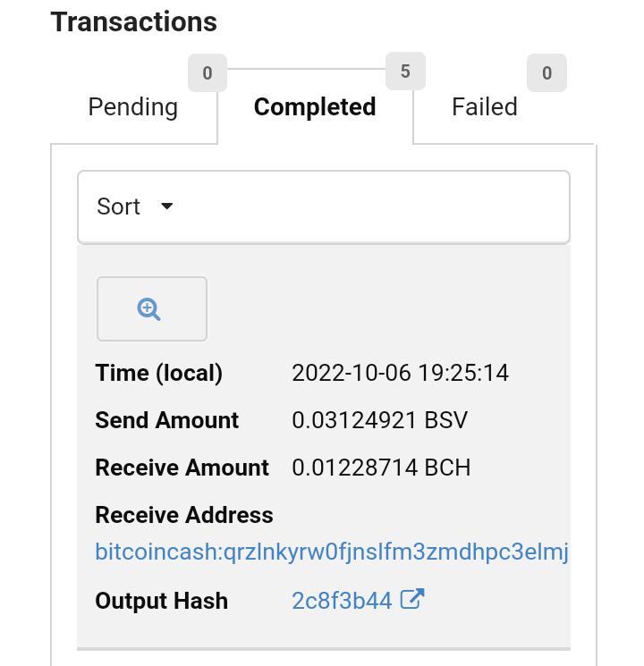
Task: Open transaction details via magnifier icon
Action: pyautogui.click(x=148, y=309)
